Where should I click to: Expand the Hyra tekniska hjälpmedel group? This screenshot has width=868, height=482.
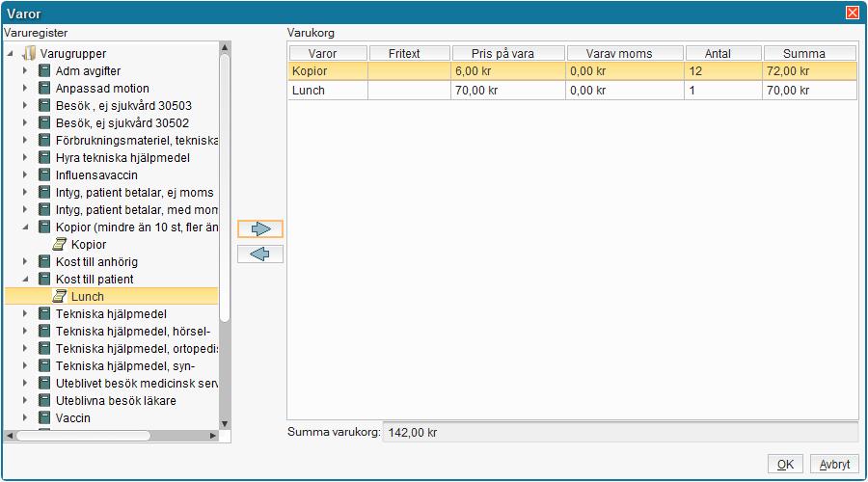(25, 158)
